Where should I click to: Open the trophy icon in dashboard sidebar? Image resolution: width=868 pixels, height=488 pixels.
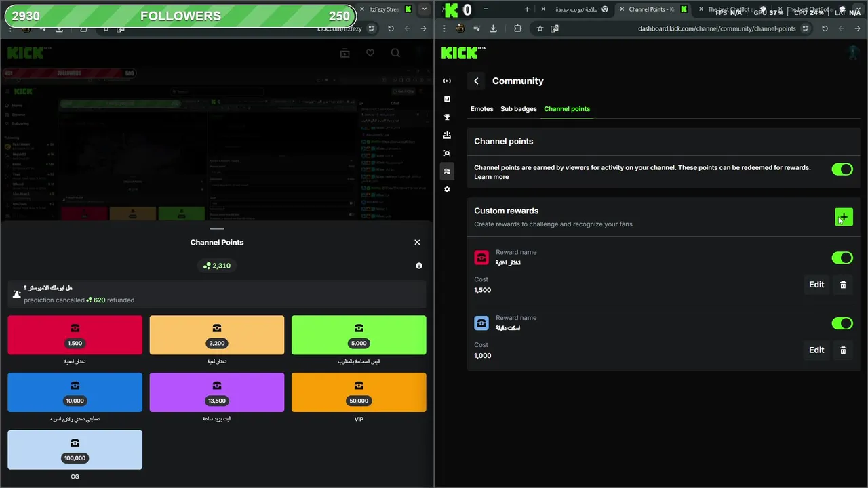pyautogui.click(x=447, y=117)
